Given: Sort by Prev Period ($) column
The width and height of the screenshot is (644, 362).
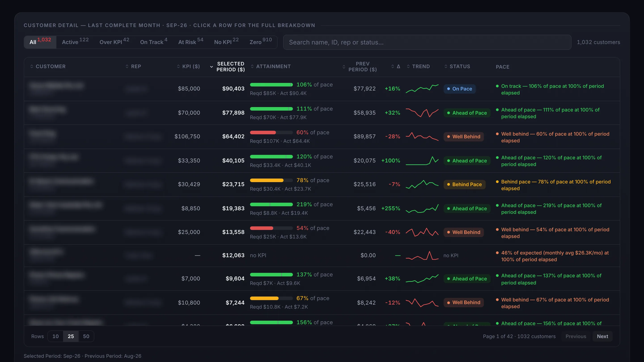Looking at the screenshot, I should tap(360, 67).
